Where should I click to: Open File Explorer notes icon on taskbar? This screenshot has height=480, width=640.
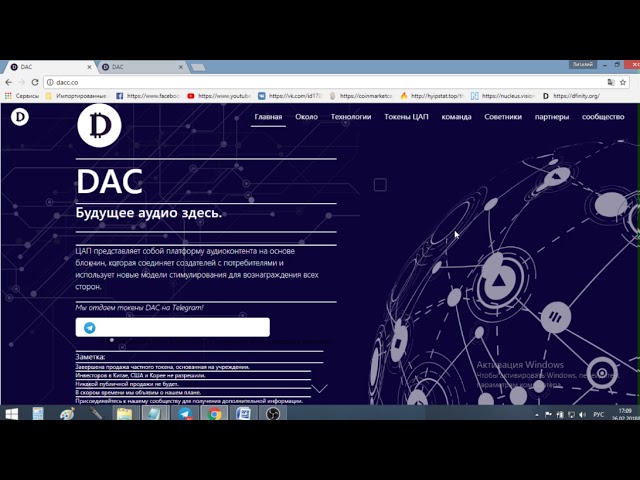point(124,414)
